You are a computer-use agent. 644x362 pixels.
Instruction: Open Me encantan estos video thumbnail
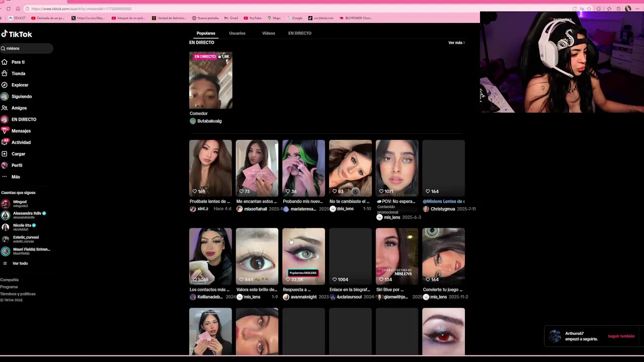coord(257,168)
